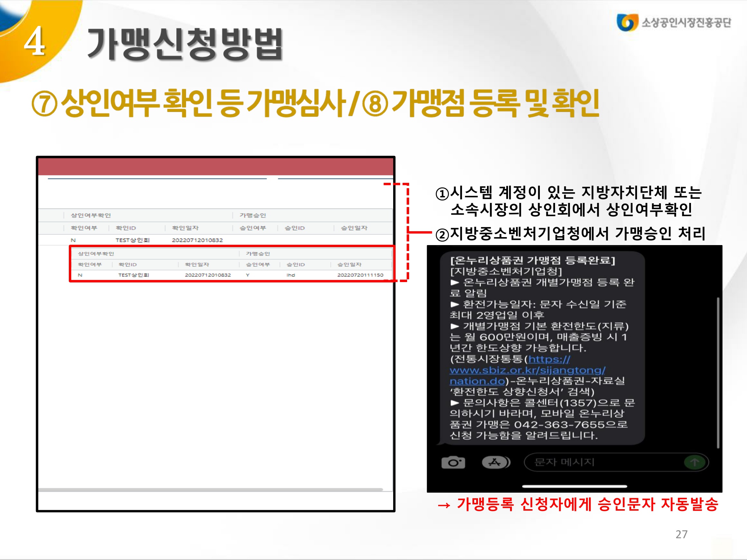Click TEST상인회 in the highlighted row

[x=134, y=275]
